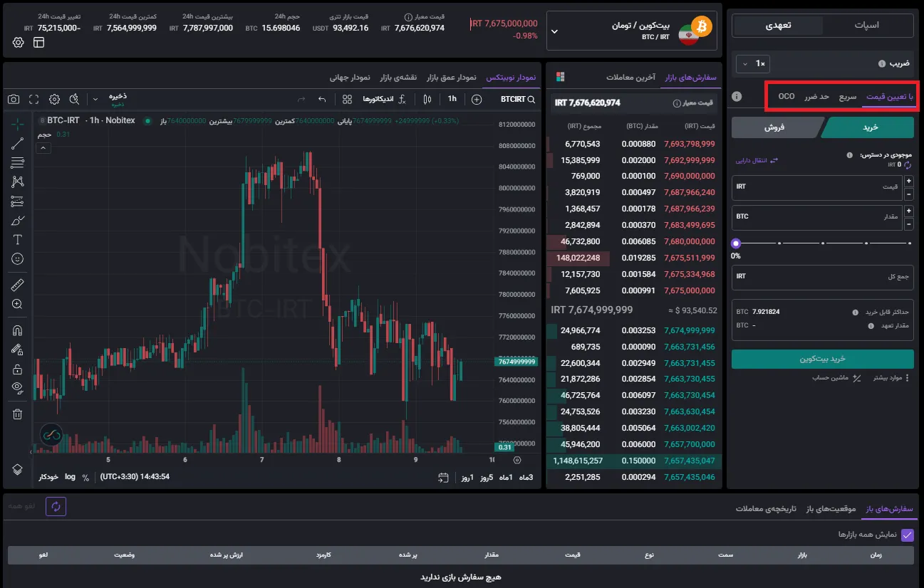Switch to the OCO order tab

tap(786, 96)
